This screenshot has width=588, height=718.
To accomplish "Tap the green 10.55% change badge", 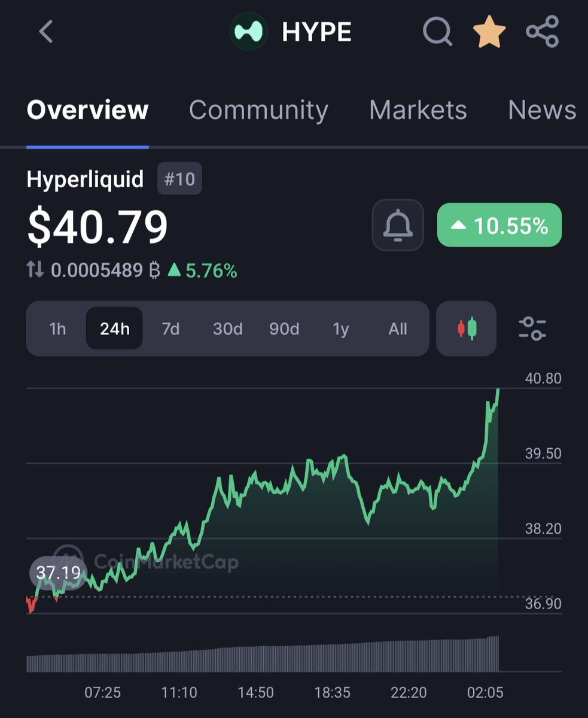I will 499,225.
